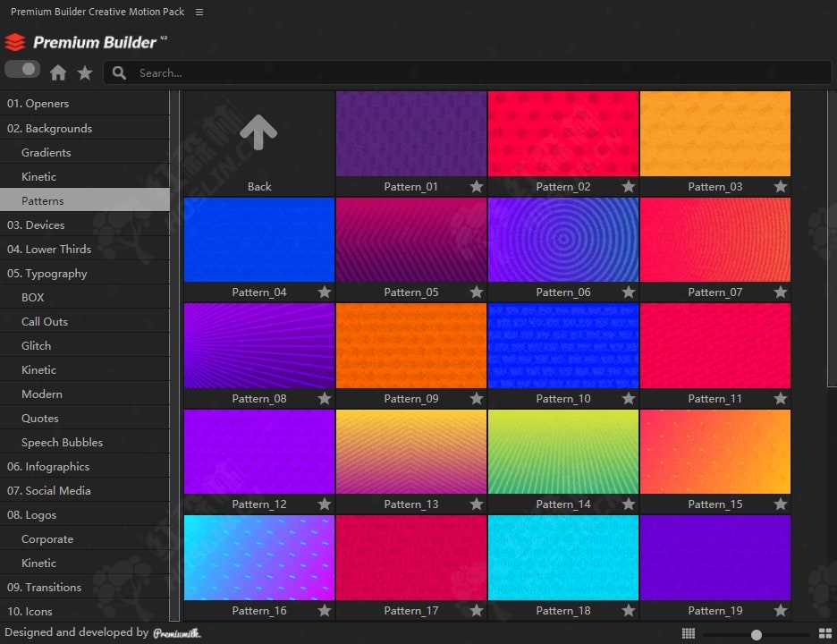The width and height of the screenshot is (837, 644).
Task: Toggle favorite star on Pattern_10
Action: pyautogui.click(x=629, y=398)
